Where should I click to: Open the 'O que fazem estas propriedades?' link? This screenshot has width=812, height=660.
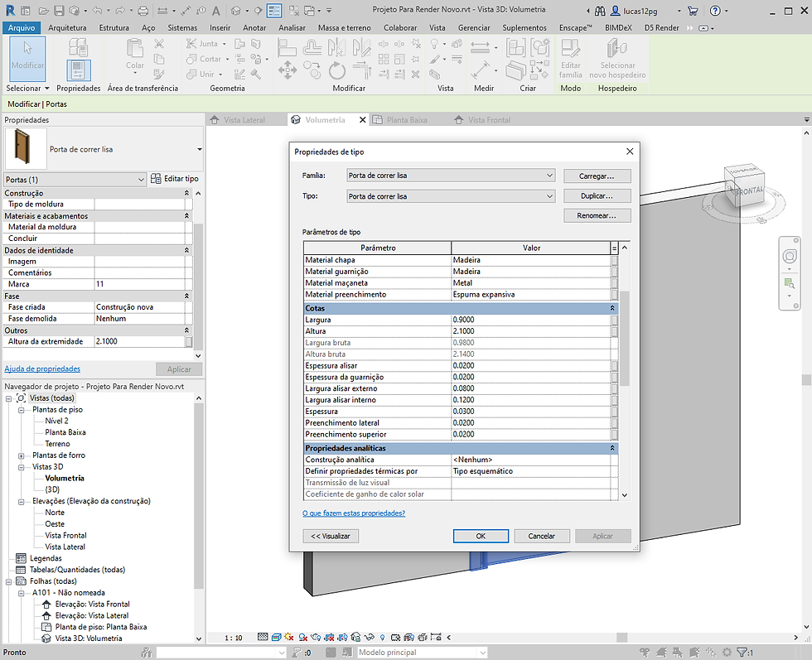354,513
